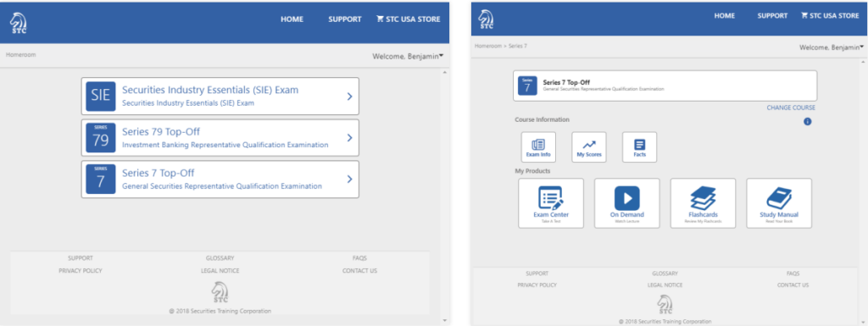868x326 pixels.
Task: Open the Exam Center product tile
Action: click(551, 202)
